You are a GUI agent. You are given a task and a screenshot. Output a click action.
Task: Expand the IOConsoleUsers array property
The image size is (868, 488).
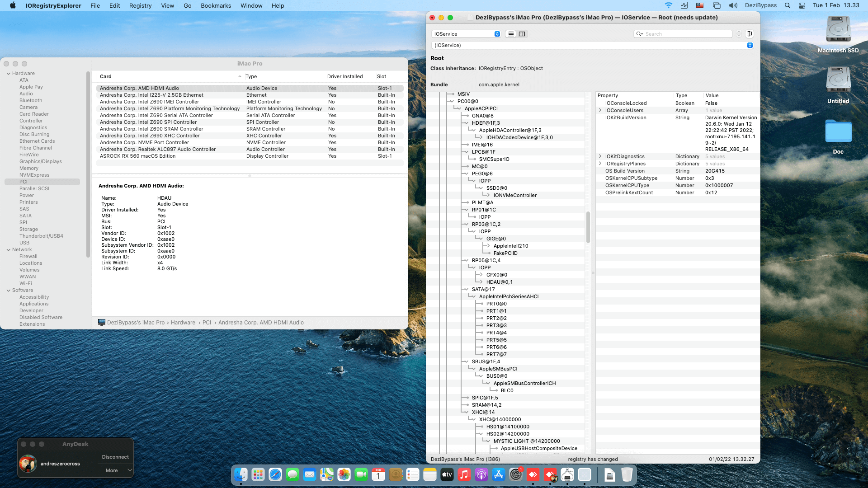point(600,110)
